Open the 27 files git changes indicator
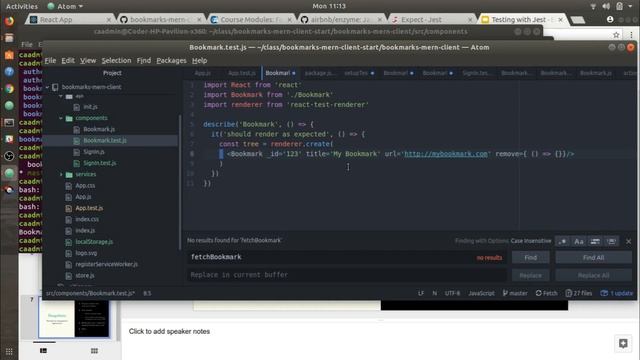 579,293
